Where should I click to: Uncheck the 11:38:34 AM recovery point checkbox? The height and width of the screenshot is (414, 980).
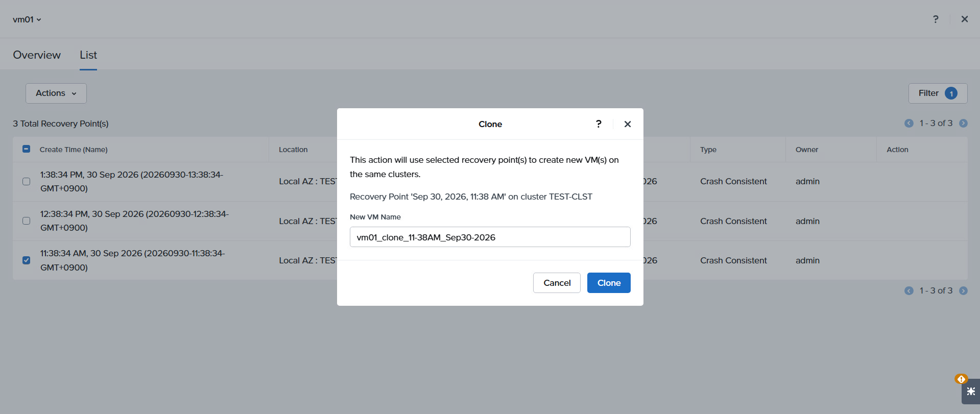click(x=27, y=260)
